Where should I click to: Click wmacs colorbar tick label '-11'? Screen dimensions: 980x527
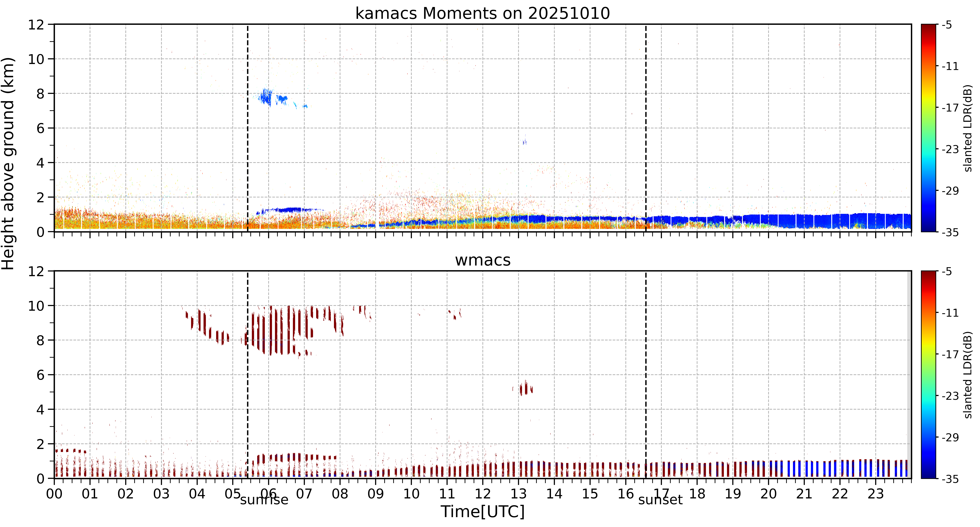point(950,313)
